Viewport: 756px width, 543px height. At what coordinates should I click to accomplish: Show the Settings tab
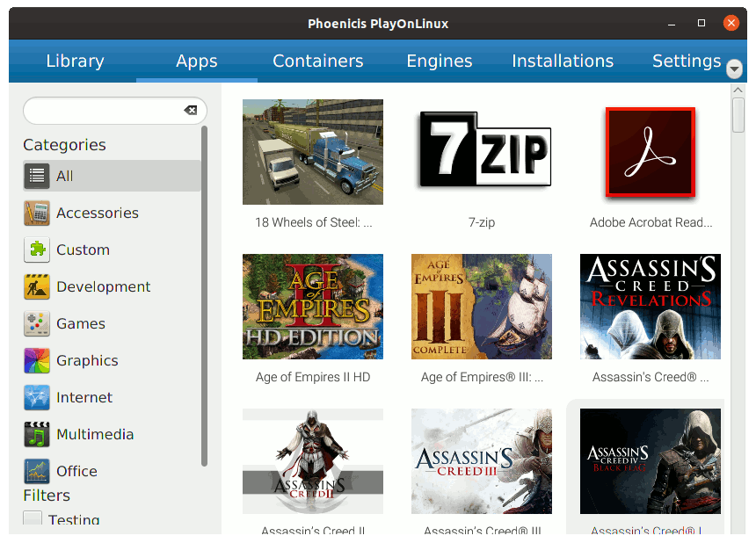(x=687, y=61)
